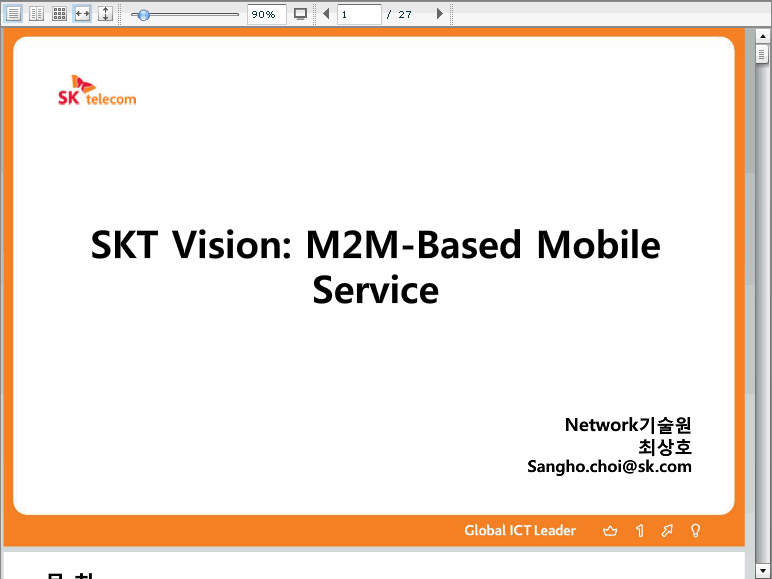This screenshot has width=772, height=579.
Task: Toggle fit-to-width view
Action: (82, 14)
